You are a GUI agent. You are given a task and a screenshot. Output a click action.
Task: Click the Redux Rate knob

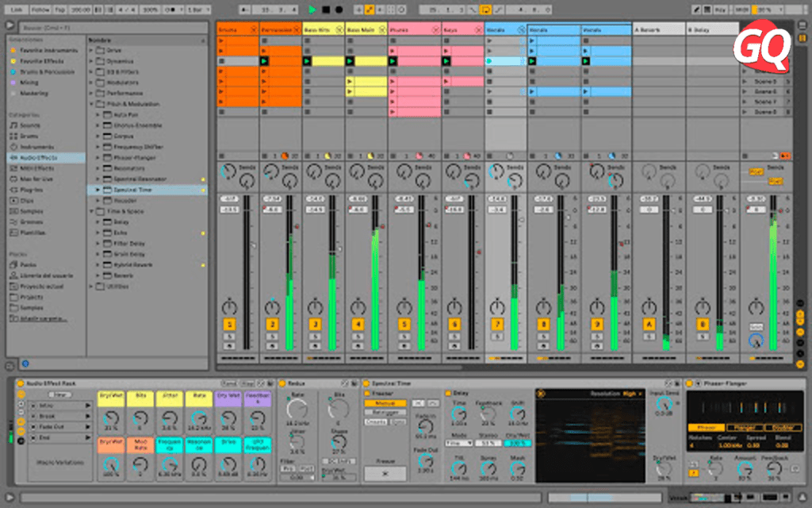tap(297, 410)
